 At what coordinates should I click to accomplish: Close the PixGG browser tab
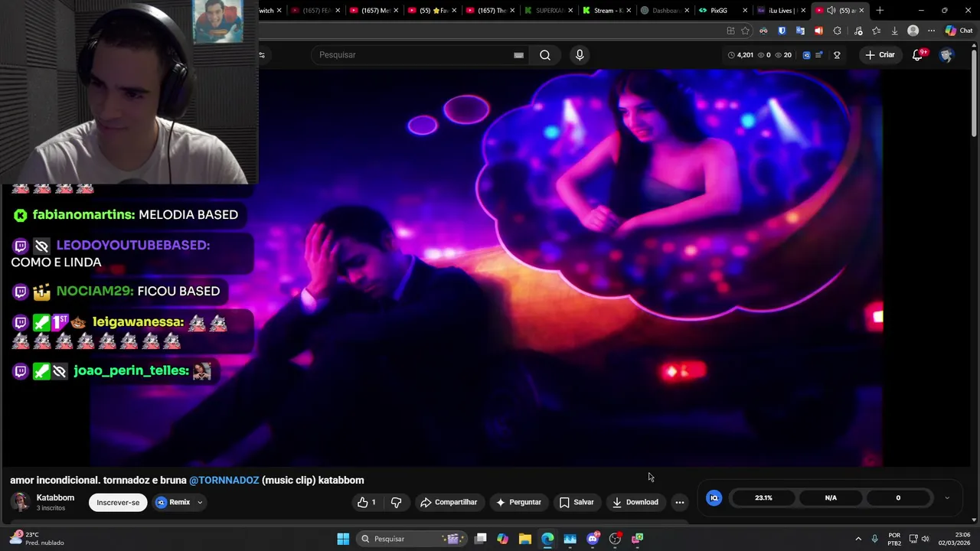745,11
